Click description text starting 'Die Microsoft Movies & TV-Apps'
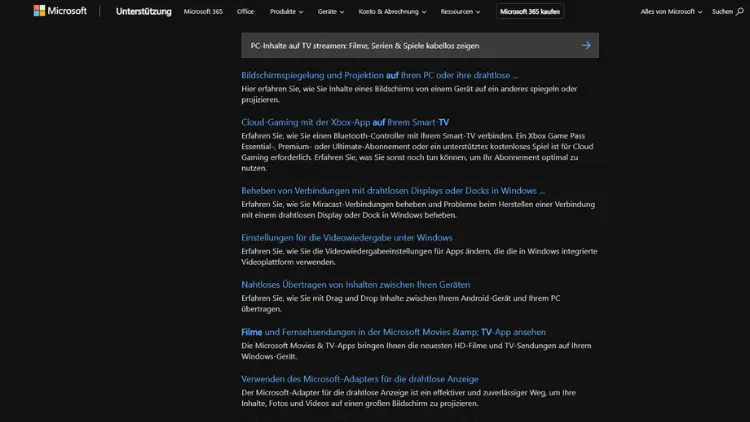Screen dimensions: 750x422 click(416, 351)
